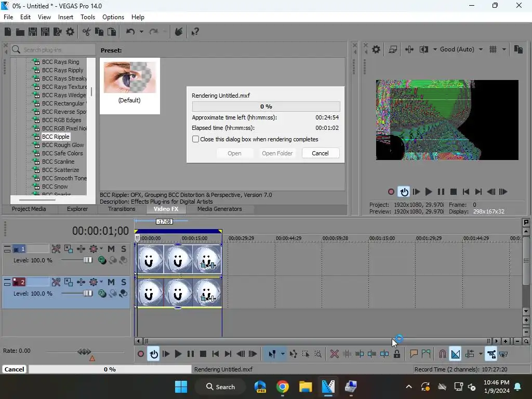
Task: Open Track FX on track 2
Action: click(81, 282)
